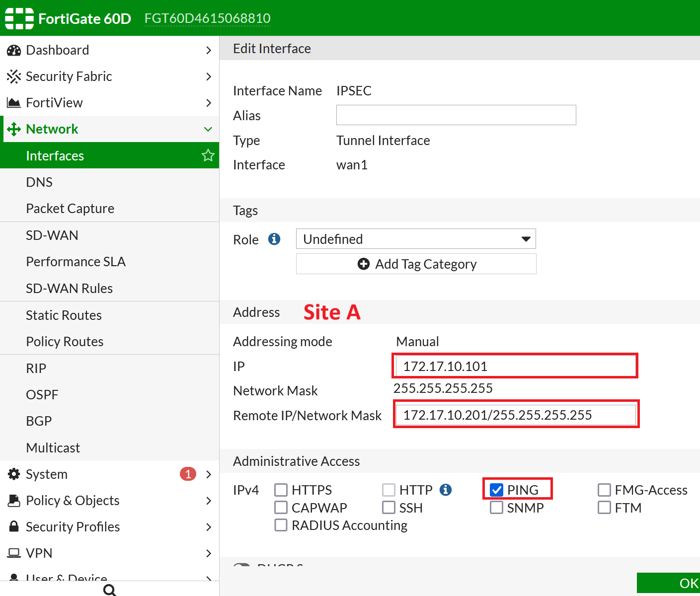Viewport: 700px width, 596px height.
Task: Click the OK button
Action: 668,583
